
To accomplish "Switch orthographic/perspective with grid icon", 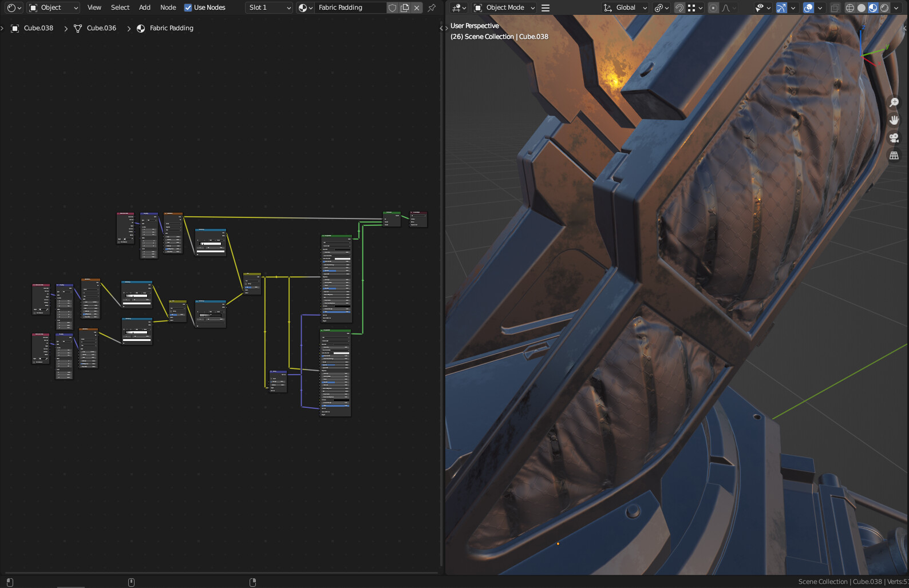I will click(894, 156).
